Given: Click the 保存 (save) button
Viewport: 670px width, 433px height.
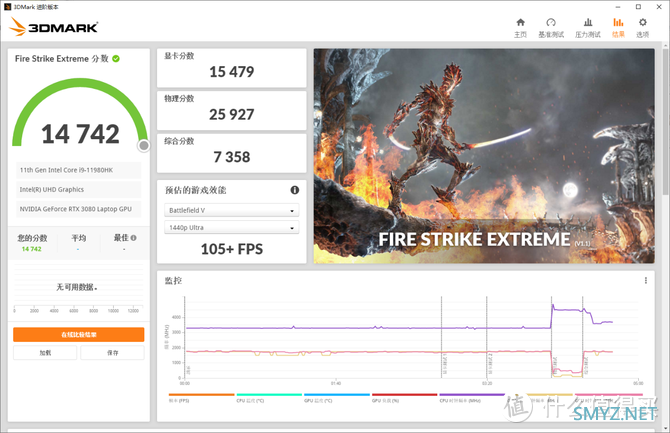Looking at the screenshot, I should 112,353.
